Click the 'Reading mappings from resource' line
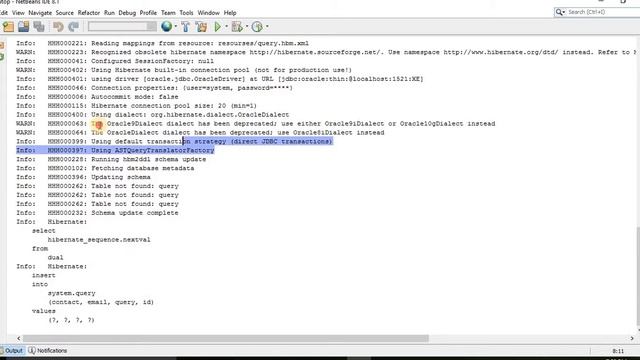Screen dimensions: 640x360 click(x=162, y=43)
